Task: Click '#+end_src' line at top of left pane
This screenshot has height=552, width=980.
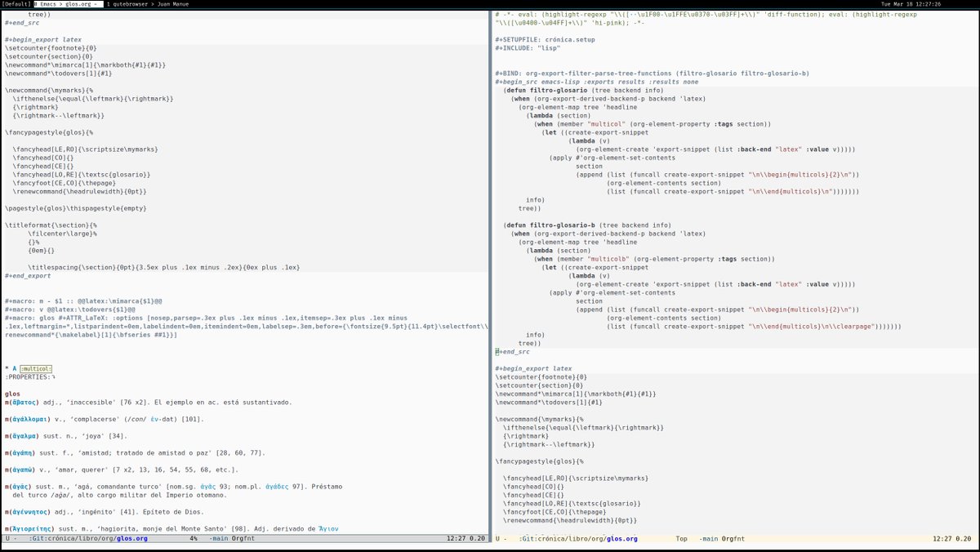Action: 22,23
